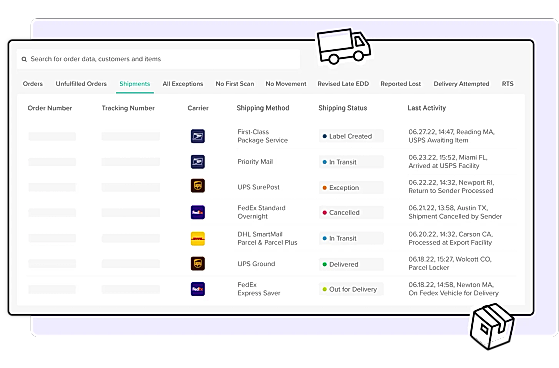The width and height of the screenshot is (559, 368).
Task: Click the Exception status badge
Action: point(351,188)
